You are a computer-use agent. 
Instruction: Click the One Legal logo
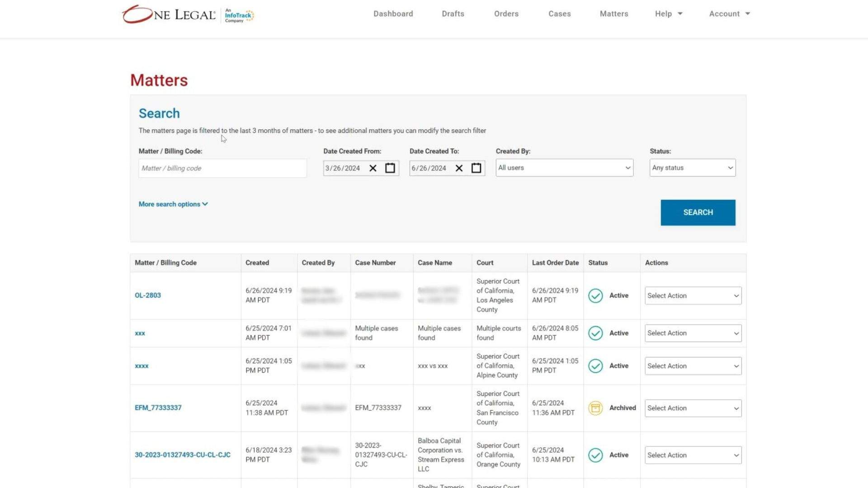pyautogui.click(x=169, y=14)
